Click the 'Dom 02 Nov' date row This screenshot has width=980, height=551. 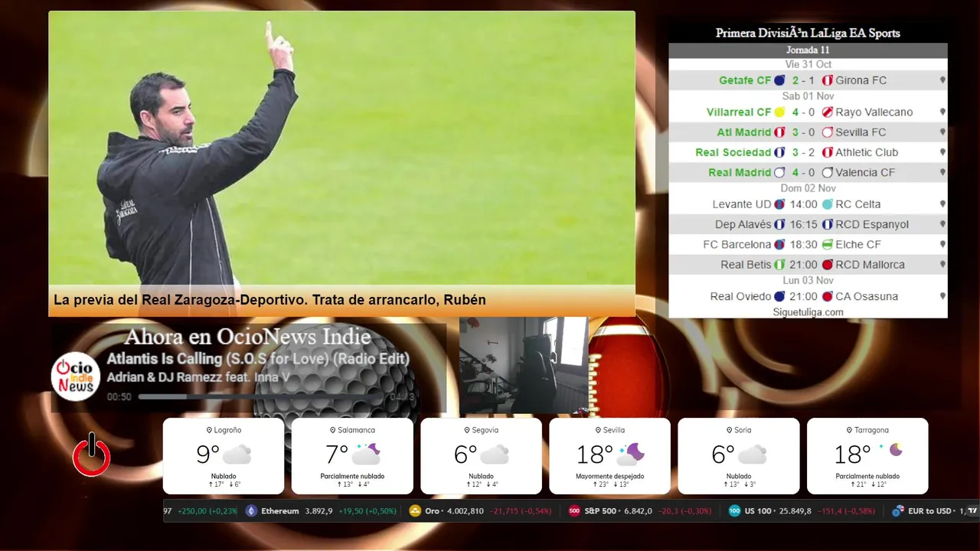(x=808, y=188)
